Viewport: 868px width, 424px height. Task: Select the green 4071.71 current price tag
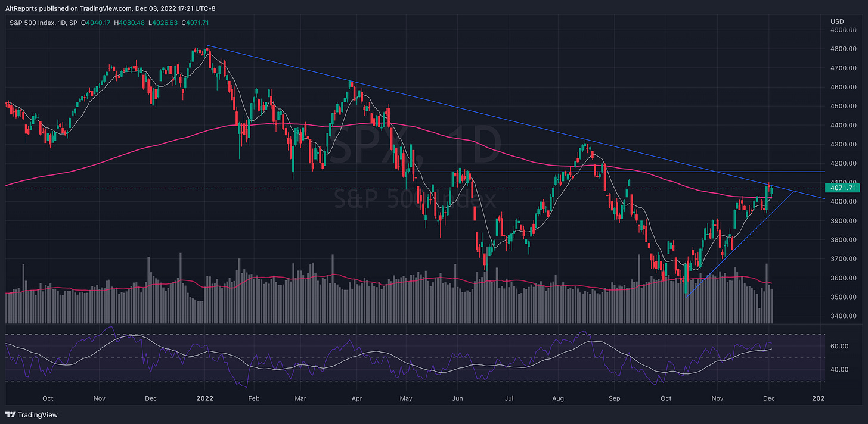[843, 188]
